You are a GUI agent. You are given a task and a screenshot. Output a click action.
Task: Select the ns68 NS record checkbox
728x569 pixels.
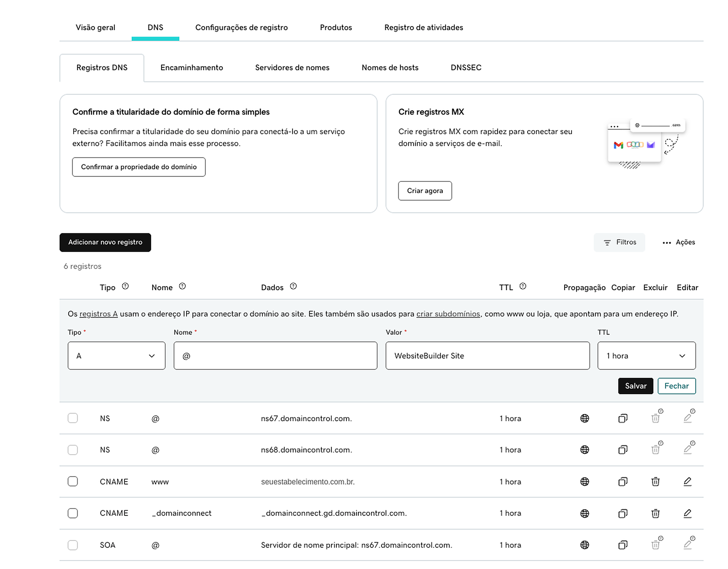point(73,450)
